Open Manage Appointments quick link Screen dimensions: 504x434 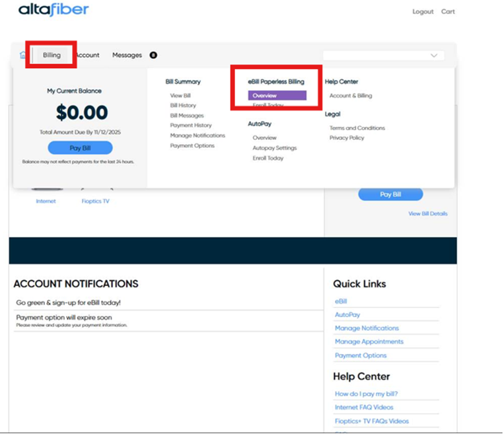click(x=369, y=342)
